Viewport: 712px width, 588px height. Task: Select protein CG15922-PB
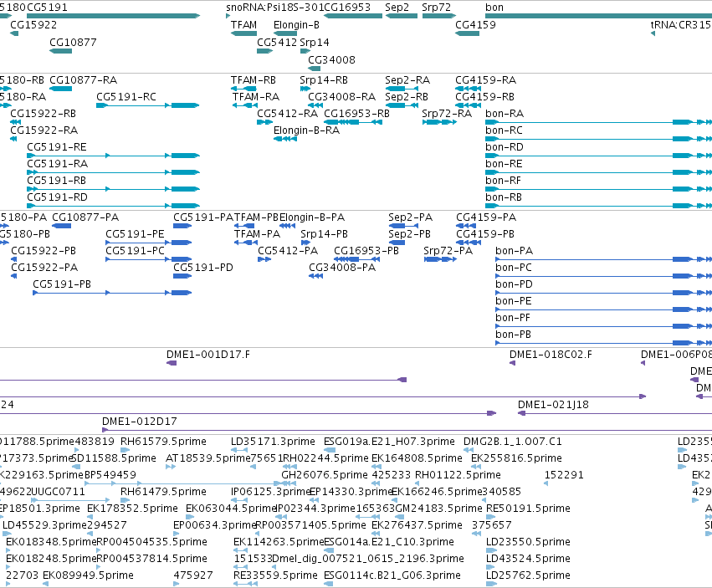(x=44, y=251)
